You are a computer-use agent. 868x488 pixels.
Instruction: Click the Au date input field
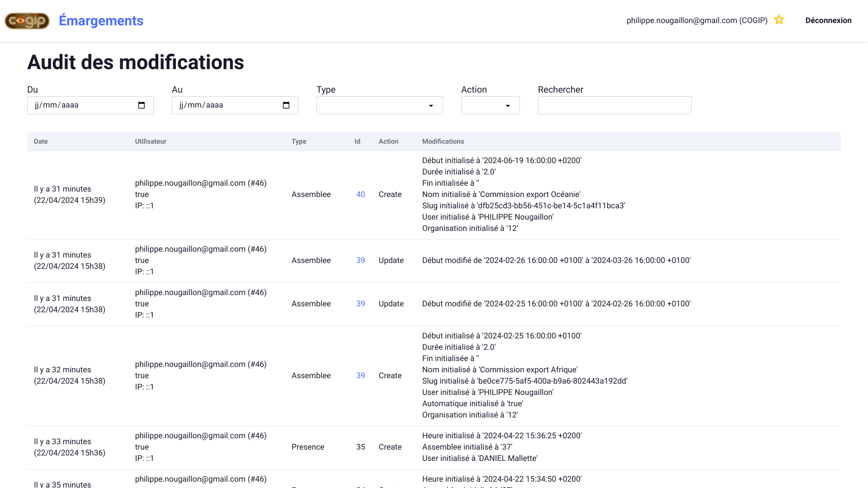coord(226,105)
